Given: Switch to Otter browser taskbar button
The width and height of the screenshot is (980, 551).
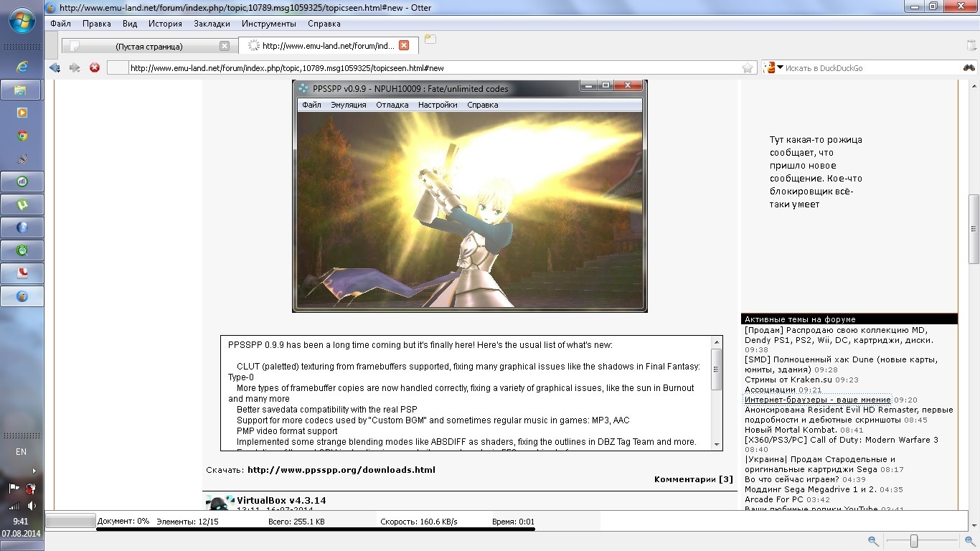Looking at the screenshot, I should tap(22, 296).
